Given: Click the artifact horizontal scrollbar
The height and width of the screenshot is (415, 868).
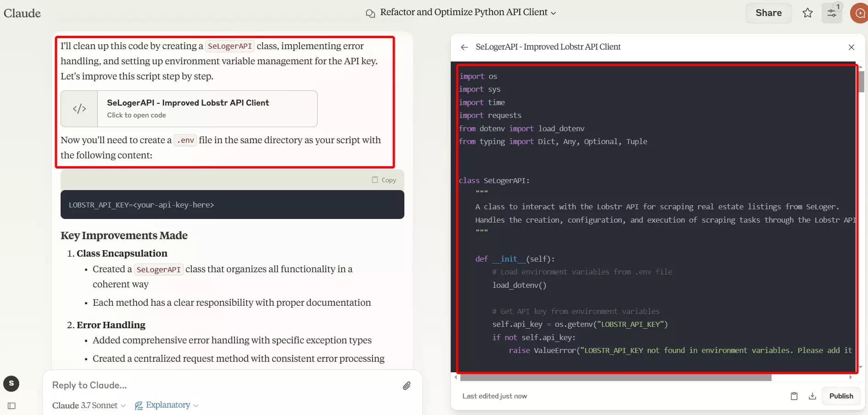Looking at the screenshot, I should point(616,378).
